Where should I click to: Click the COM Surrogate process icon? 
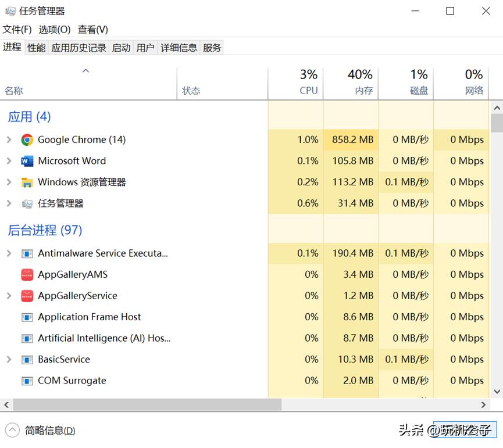[x=27, y=381]
